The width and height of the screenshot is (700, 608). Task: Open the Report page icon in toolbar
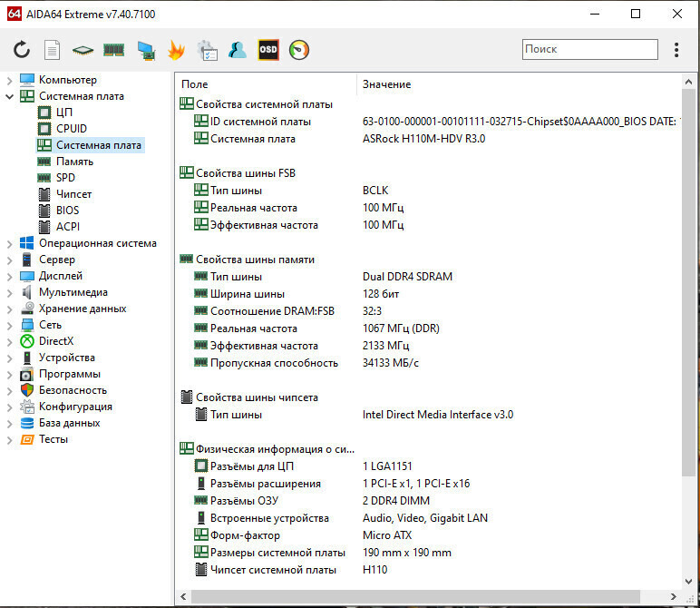point(53,50)
